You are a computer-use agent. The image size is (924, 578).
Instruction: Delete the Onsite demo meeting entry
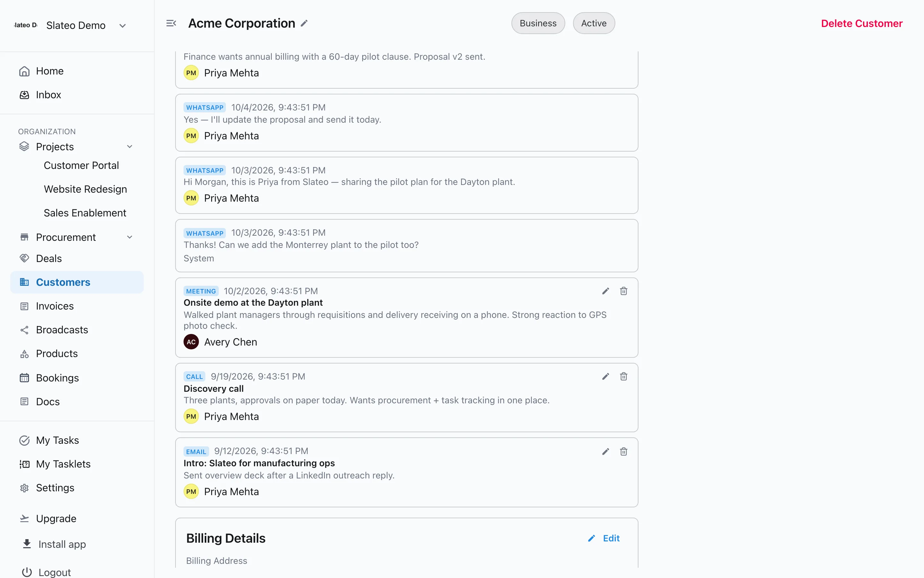pos(623,291)
